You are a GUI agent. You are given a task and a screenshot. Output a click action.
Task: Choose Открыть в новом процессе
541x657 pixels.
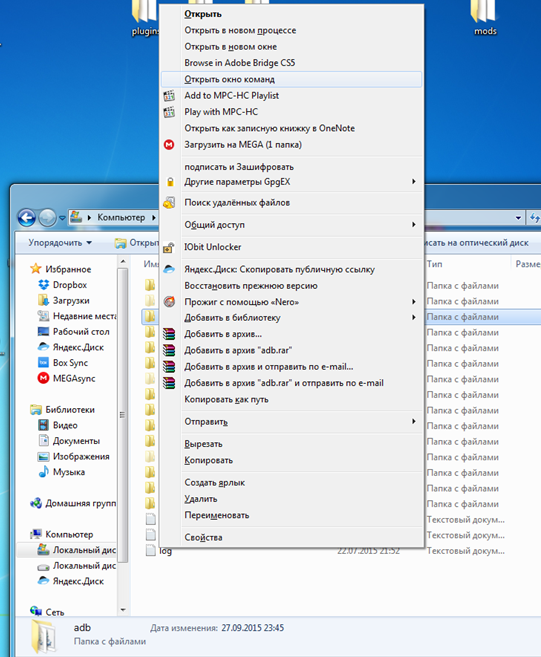(x=291, y=30)
